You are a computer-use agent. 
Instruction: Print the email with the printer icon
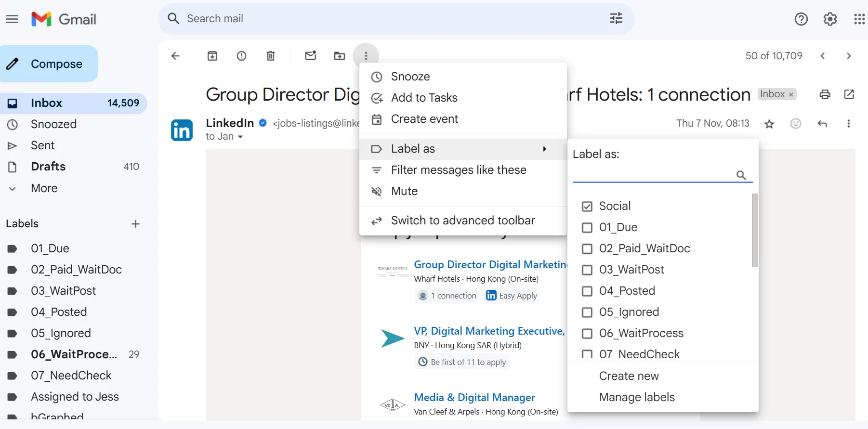pyautogui.click(x=825, y=94)
